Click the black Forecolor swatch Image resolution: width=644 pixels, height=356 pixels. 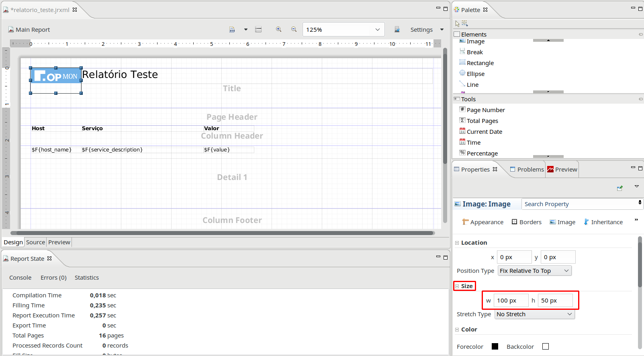tap(495, 346)
